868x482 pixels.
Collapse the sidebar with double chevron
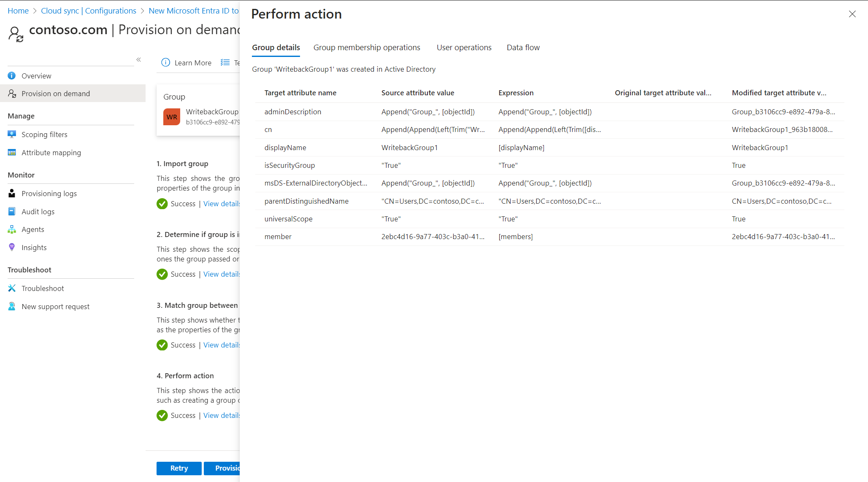(138, 60)
